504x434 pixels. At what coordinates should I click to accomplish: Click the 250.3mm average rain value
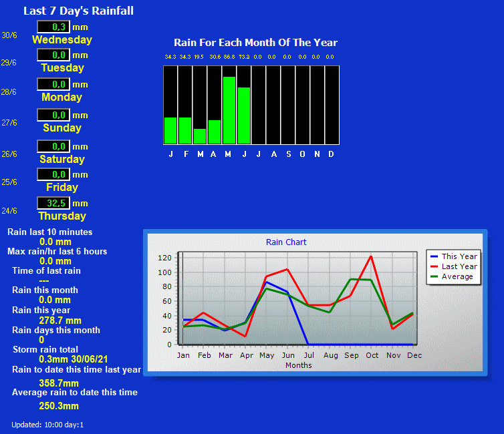59,406
